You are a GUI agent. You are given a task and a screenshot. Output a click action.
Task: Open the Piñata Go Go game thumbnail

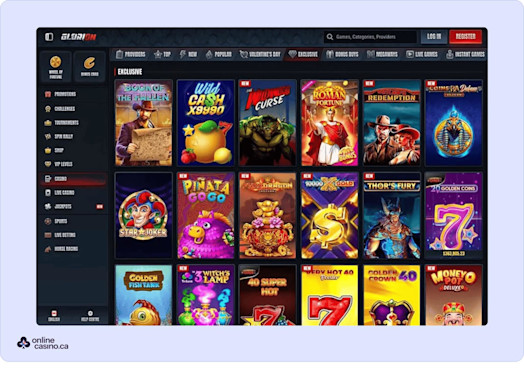click(206, 215)
